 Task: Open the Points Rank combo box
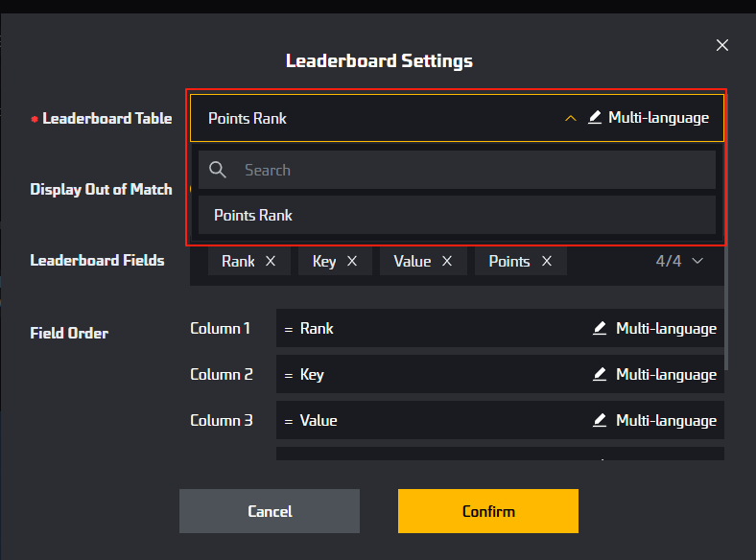457,118
